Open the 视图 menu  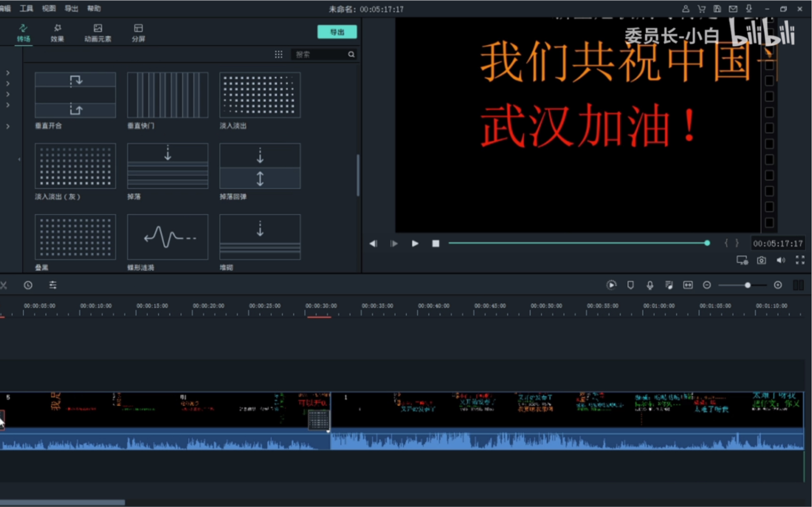49,8
